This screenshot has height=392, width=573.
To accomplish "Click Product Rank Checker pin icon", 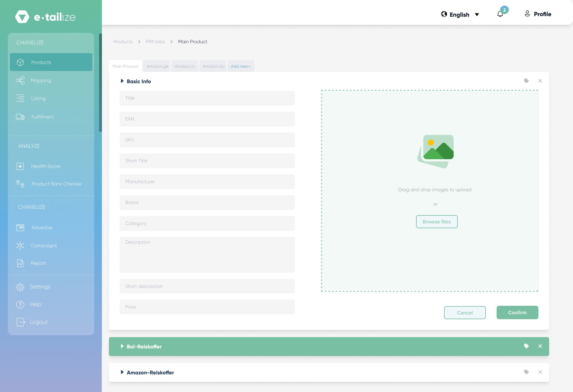I will click(x=20, y=184).
